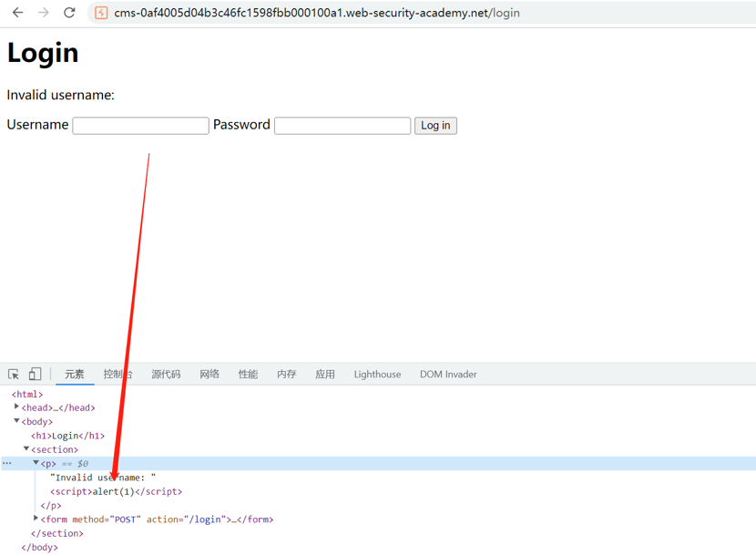Open the Lighthouse tab
The width and height of the screenshot is (756, 556).
pyautogui.click(x=377, y=374)
